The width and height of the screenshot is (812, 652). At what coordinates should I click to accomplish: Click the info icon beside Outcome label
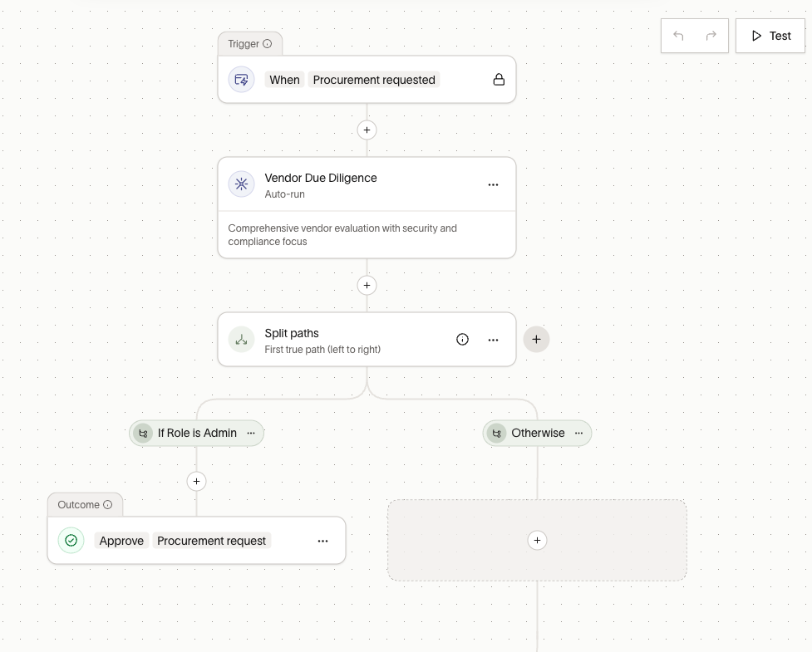[x=108, y=504]
